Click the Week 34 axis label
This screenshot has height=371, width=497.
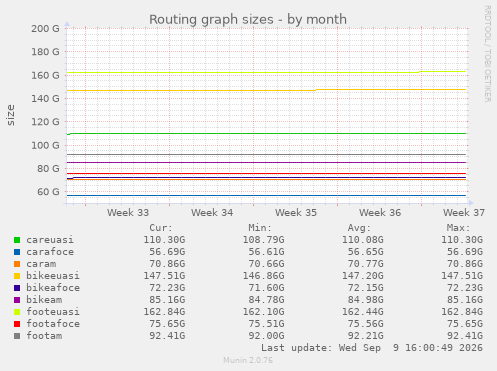[x=212, y=213]
